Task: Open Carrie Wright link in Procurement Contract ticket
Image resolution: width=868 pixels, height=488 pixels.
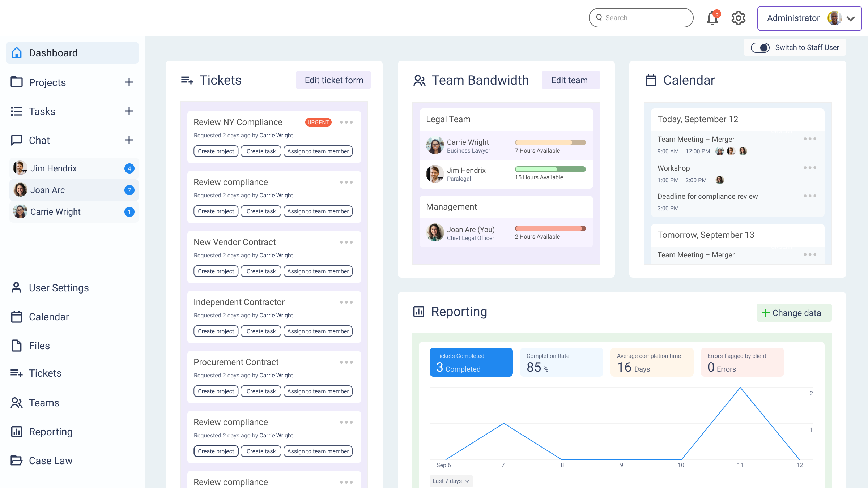Action: point(276,375)
